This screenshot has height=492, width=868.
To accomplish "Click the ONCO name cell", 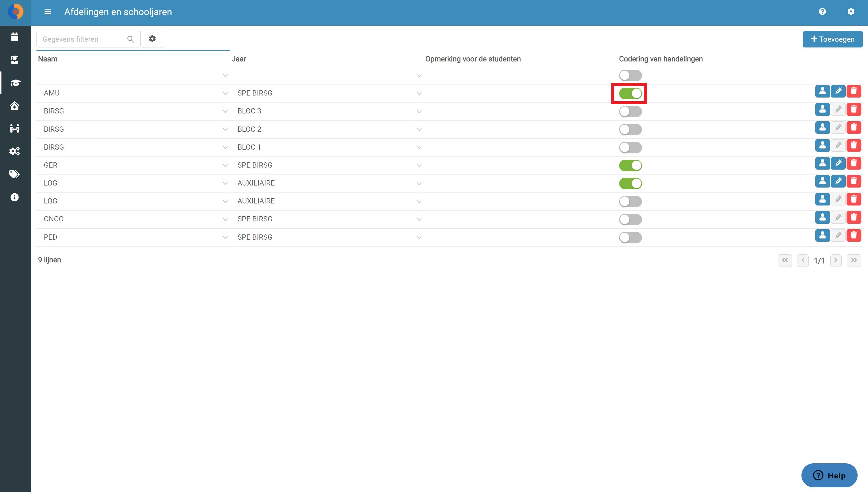I will [x=54, y=219].
